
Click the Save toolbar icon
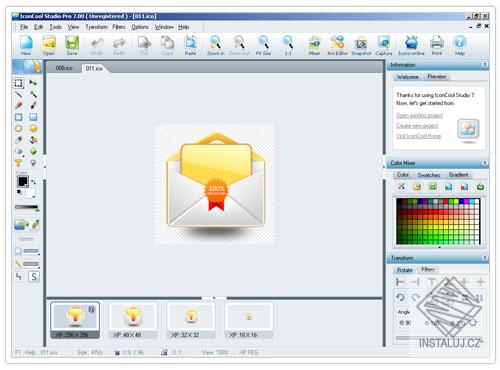(72, 46)
